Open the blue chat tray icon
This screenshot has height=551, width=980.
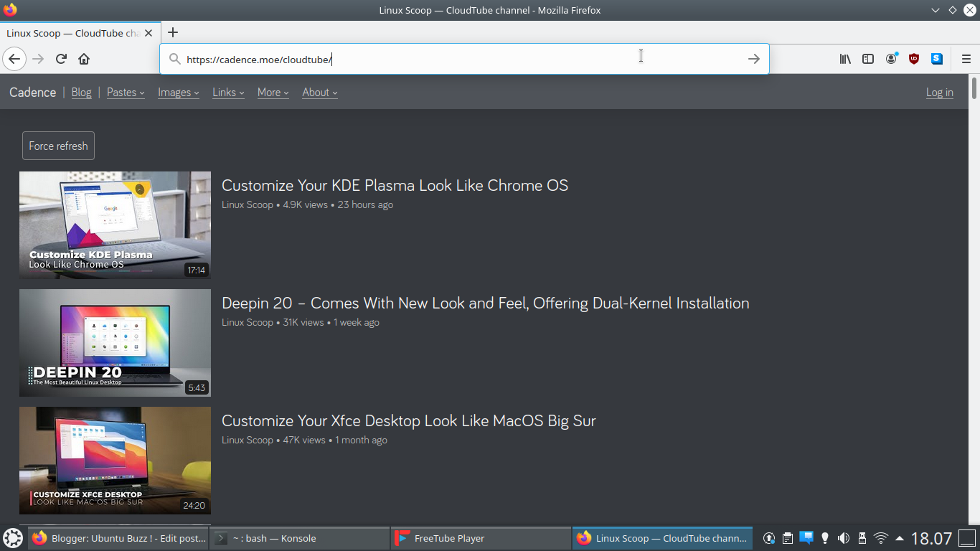click(806, 537)
